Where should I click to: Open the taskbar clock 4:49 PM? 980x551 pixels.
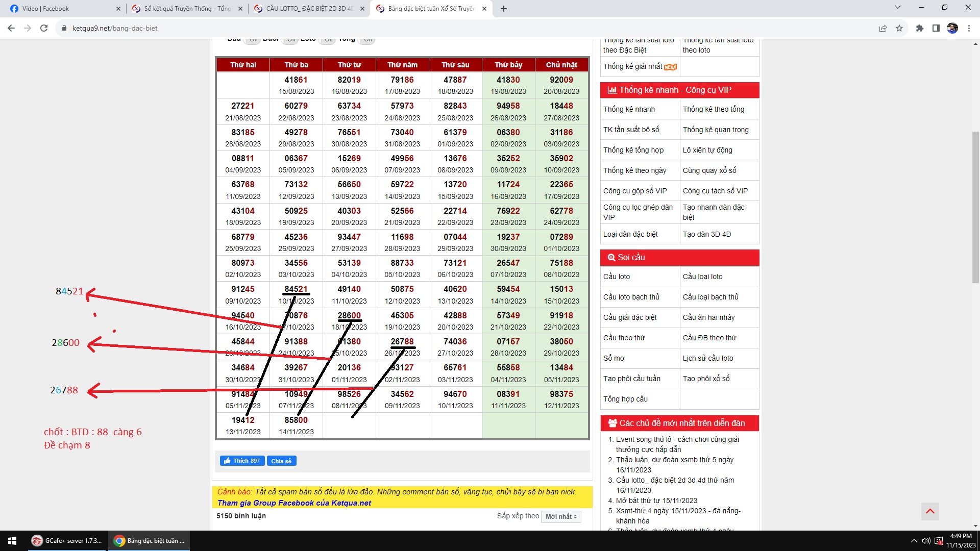(961, 541)
